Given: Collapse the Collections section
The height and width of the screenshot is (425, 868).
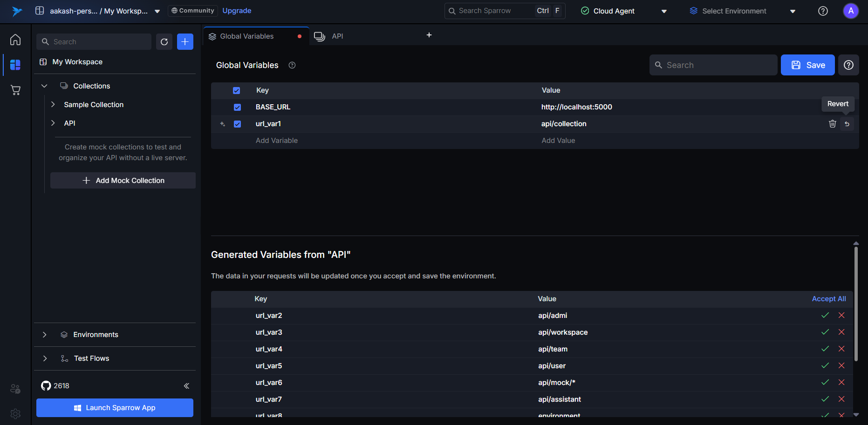Looking at the screenshot, I should point(44,86).
